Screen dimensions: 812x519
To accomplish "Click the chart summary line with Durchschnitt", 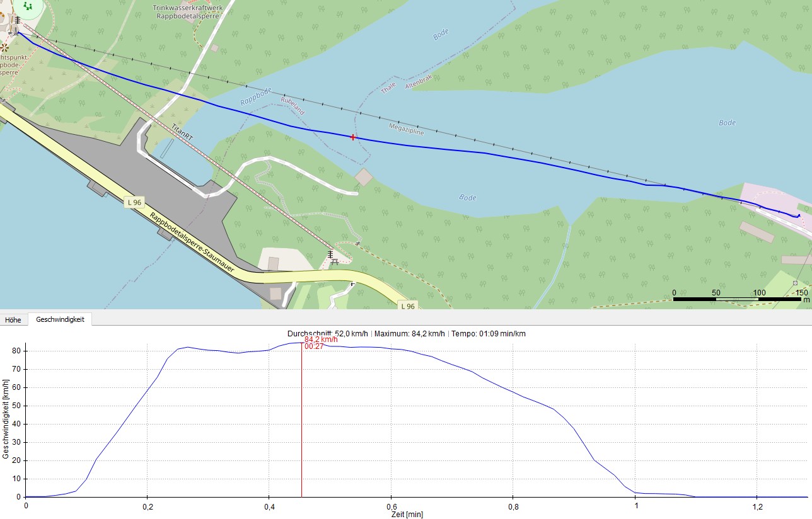I will (406, 333).
